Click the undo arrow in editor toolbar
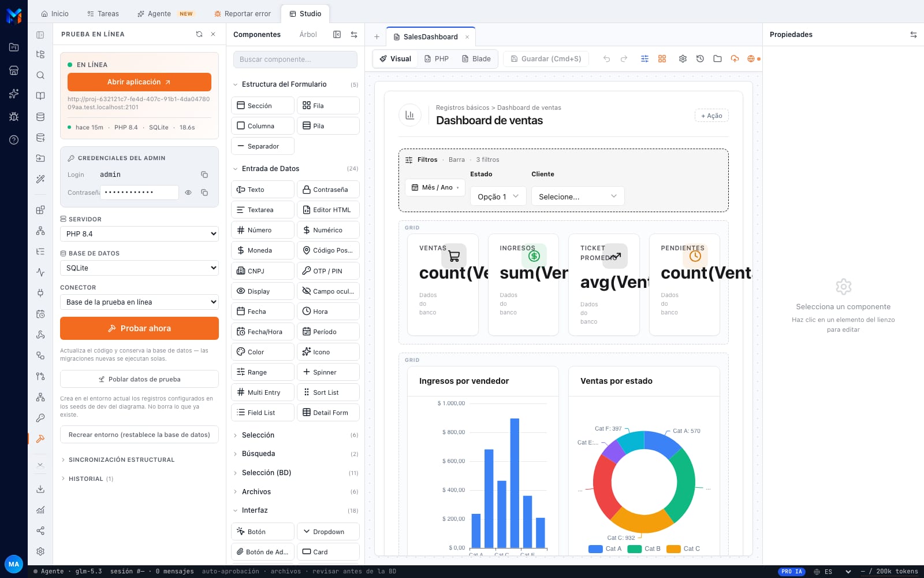Screen dimensions: 924x578 [606, 59]
